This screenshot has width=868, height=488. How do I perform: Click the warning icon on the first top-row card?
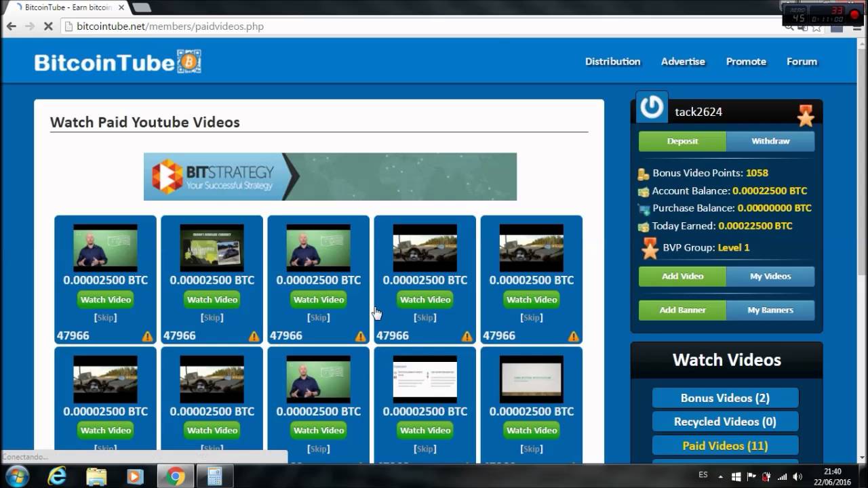147,336
